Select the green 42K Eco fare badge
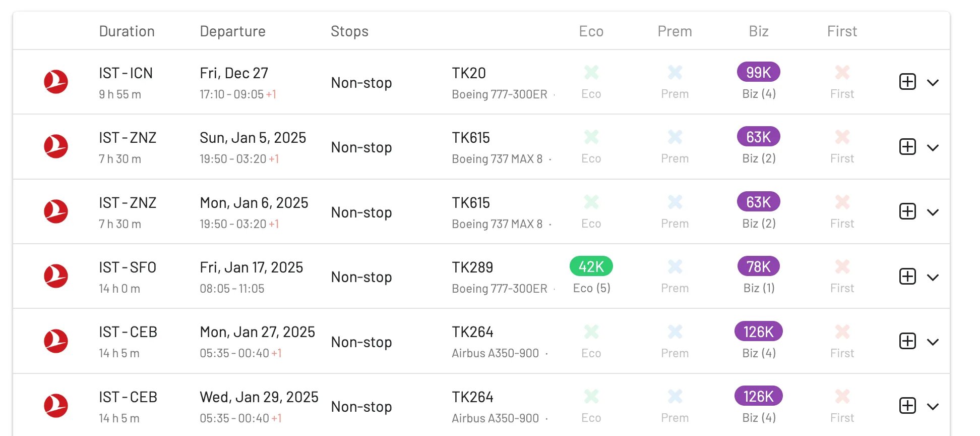This screenshot has width=980, height=436. tap(591, 266)
